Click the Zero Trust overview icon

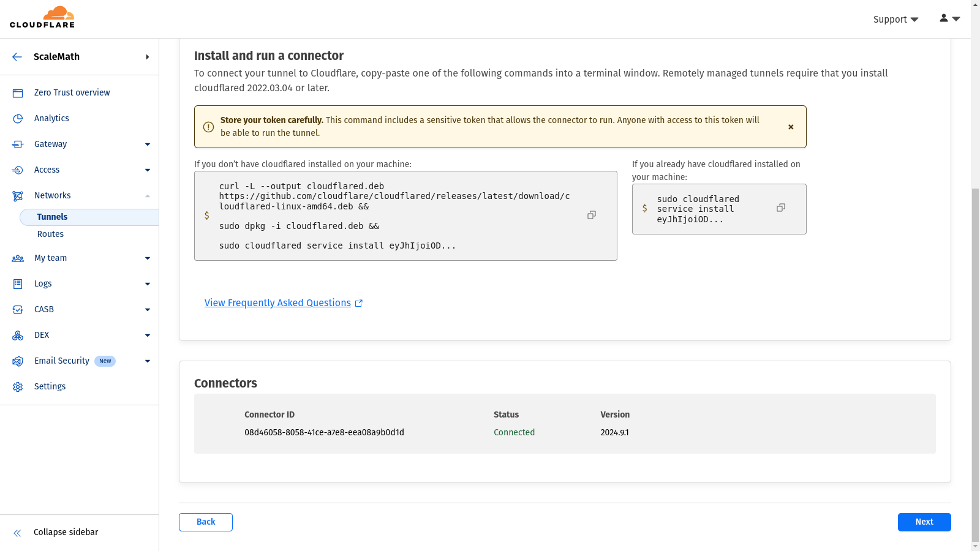[x=18, y=93]
